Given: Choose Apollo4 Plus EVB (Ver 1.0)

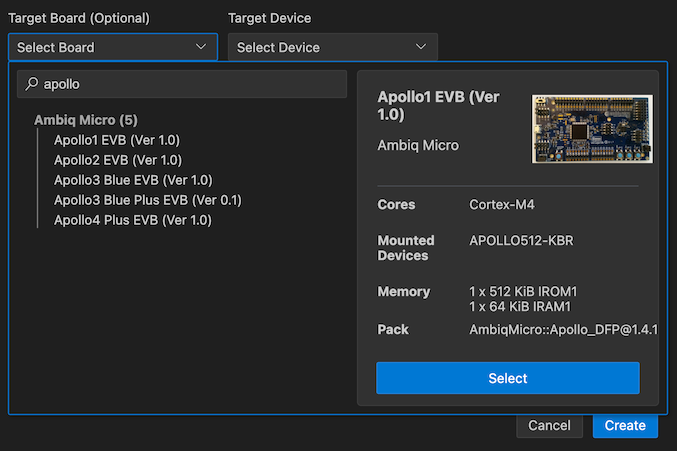Looking at the screenshot, I should click(133, 220).
